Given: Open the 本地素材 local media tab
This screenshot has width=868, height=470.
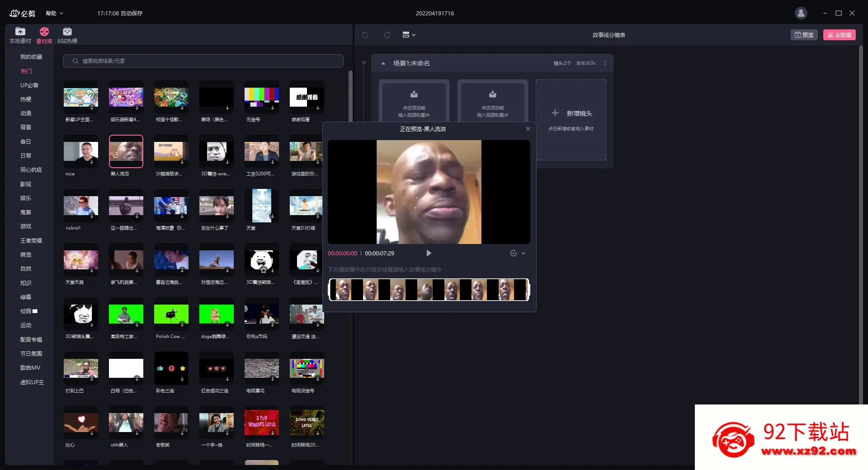Looking at the screenshot, I should click(20, 35).
